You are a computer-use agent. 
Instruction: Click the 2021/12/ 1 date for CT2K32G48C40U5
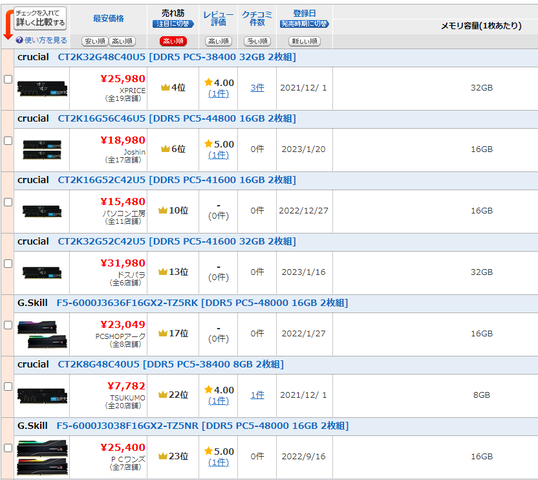tap(303, 88)
